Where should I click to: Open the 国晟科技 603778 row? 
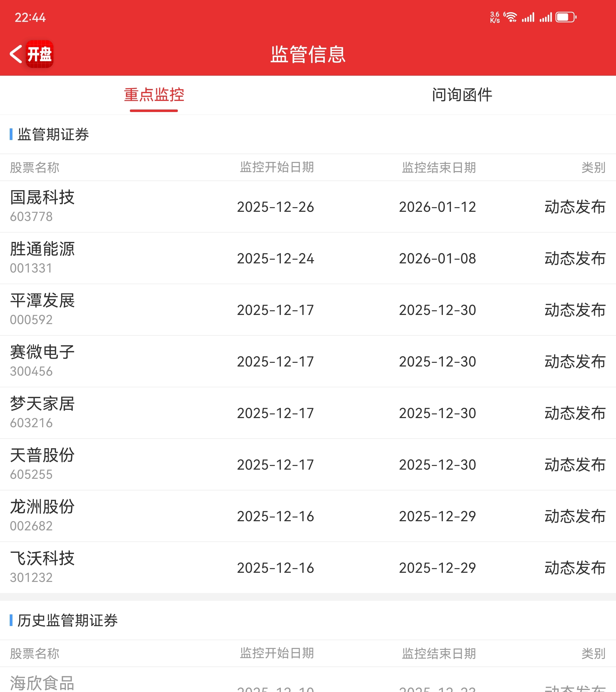click(x=42, y=206)
